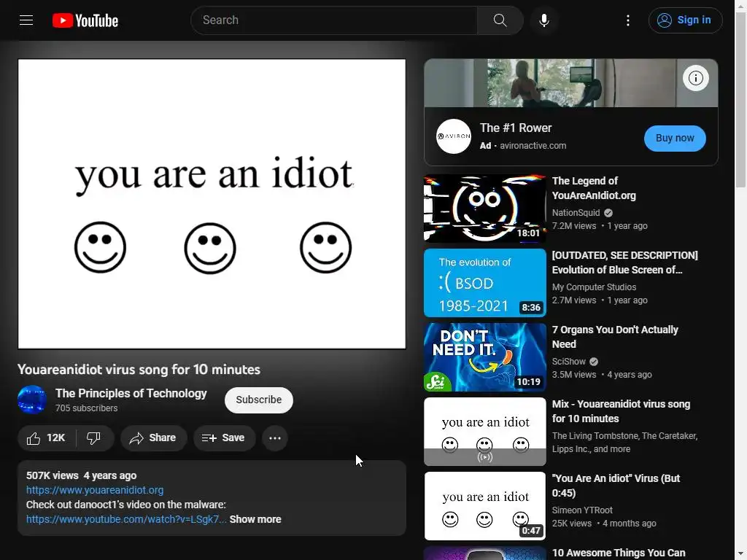Image resolution: width=747 pixels, height=560 pixels.
Task: Click the avironactive.com ad link text
Action: [x=533, y=146]
